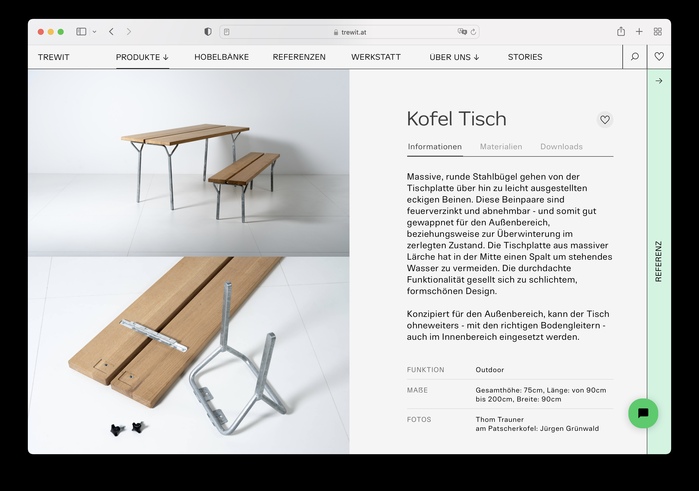Screen dimensions: 699x491
Task: Click the FUNKTION label
Action: tap(425, 370)
